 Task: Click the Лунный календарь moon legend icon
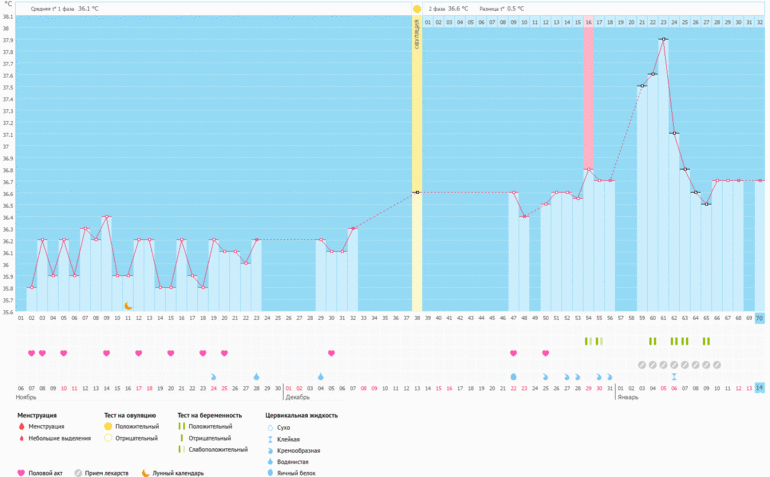pos(145,473)
